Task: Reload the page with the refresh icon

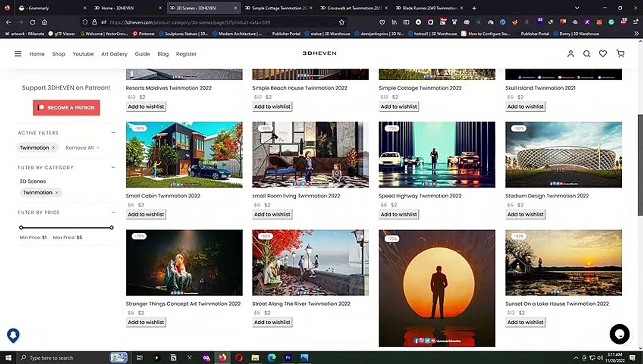Action: 32,22
